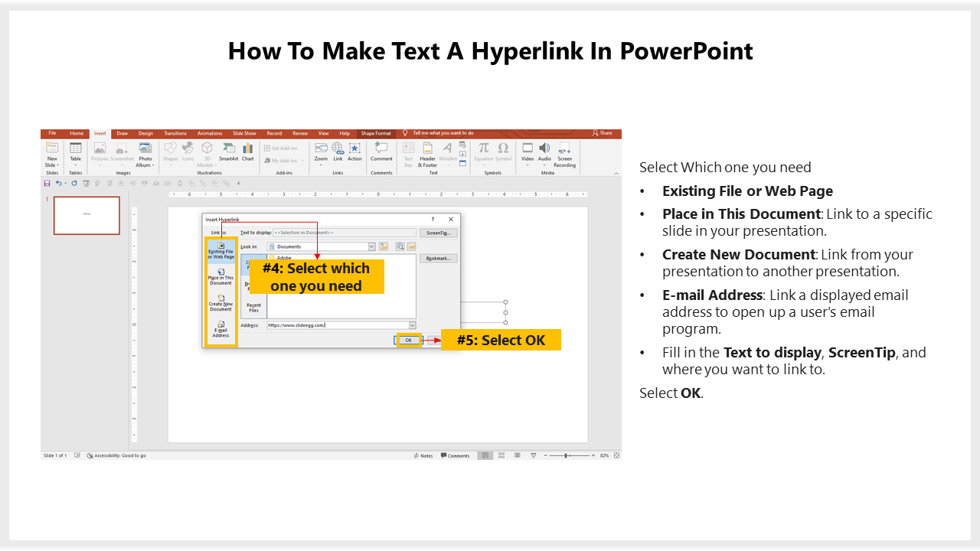Click Browse for File folder icon in dialog
This screenshot has width=980, height=551.
click(411, 246)
